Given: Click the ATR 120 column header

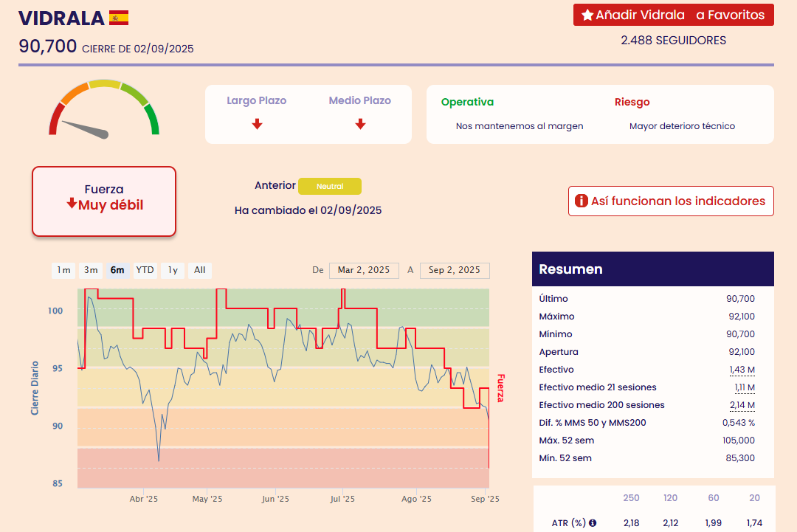Looking at the screenshot, I should click(670, 498).
